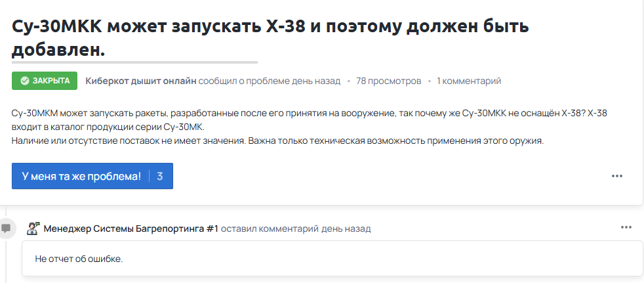Click the green ЗАКРЫТА status badge
This screenshot has height=283, width=644.
[45, 81]
